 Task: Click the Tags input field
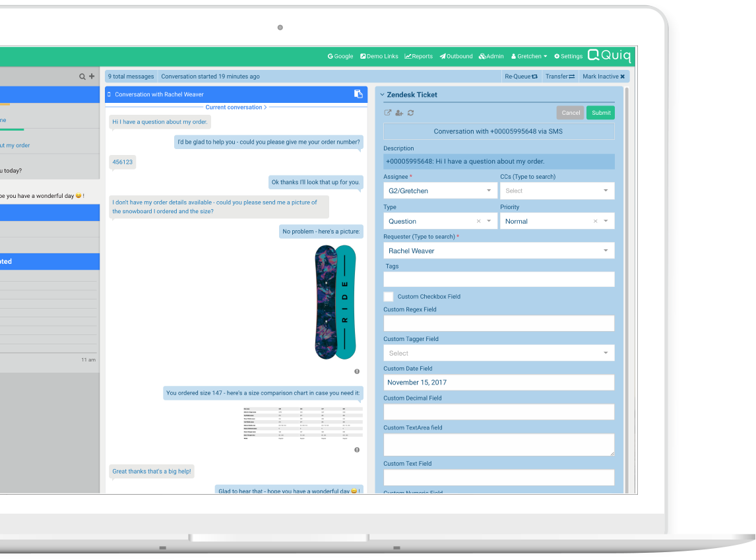(499, 279)
